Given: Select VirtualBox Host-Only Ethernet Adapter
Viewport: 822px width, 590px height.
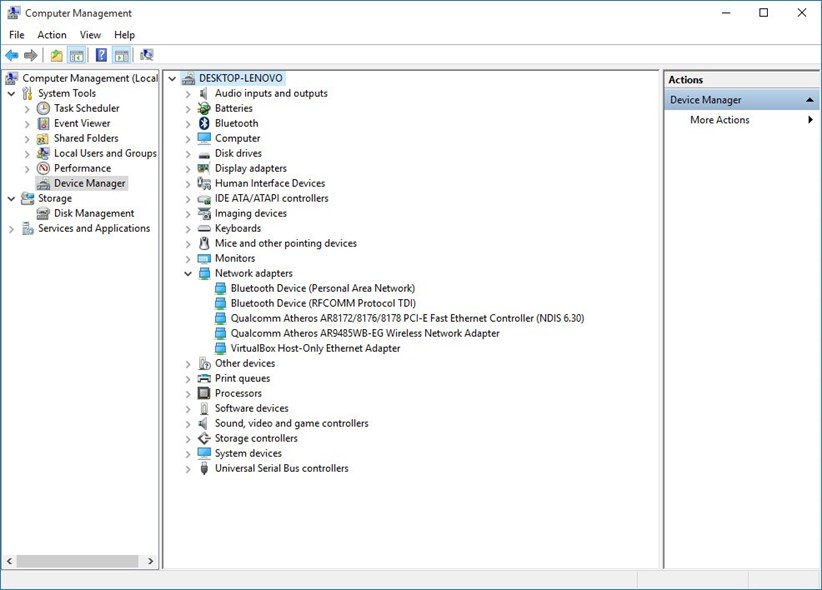Looking at the screenshot, I should point(315,348).
